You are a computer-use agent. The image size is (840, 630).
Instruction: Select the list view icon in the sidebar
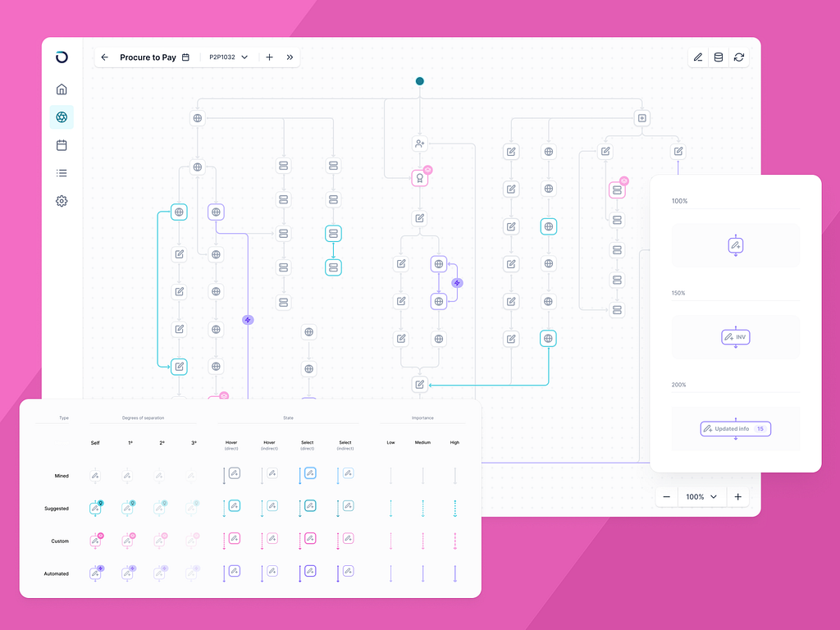click(62, 172)
